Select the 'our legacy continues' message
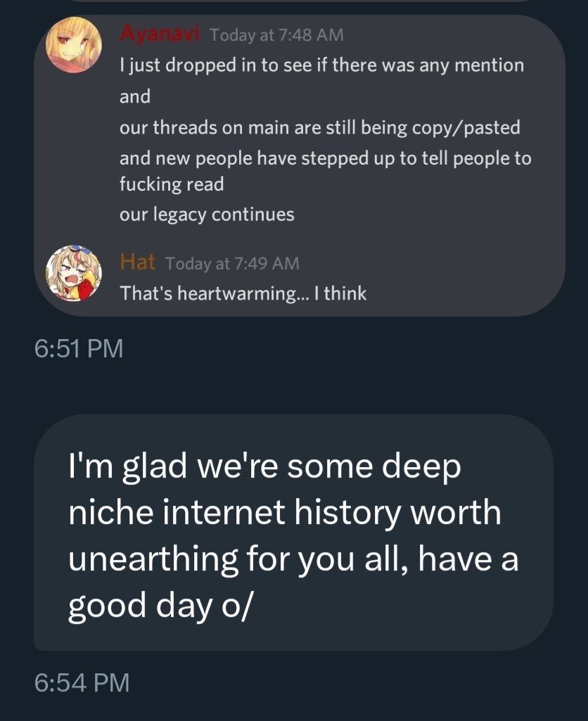588x721 pixels. [x=207, y=215]
